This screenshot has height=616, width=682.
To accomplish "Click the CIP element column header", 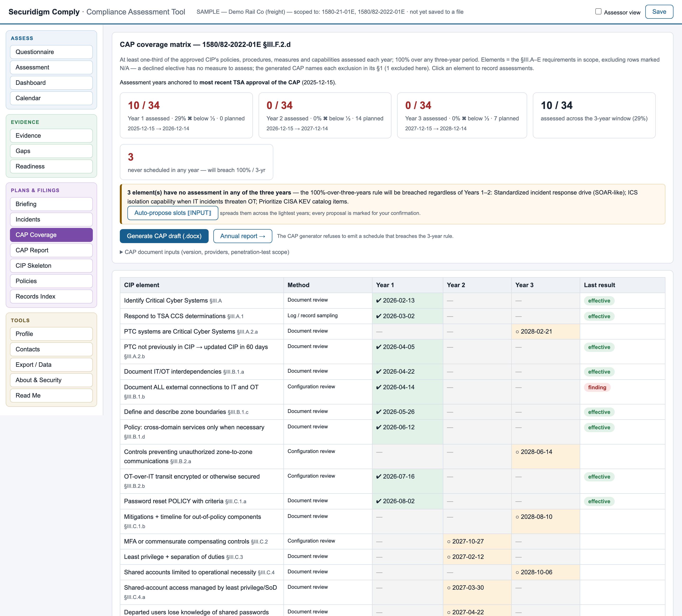I will pos(202,285).
